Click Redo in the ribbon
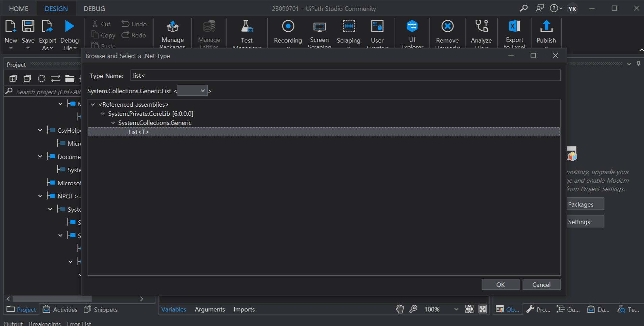This screenshot has width=644, height=326. 134,35
